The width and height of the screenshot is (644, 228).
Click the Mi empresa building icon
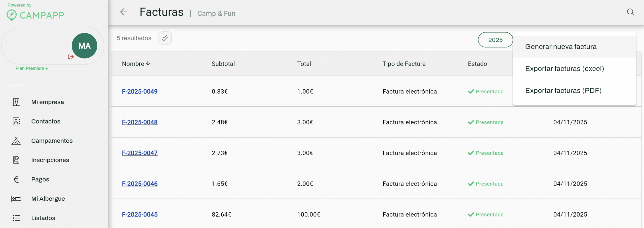16,102
